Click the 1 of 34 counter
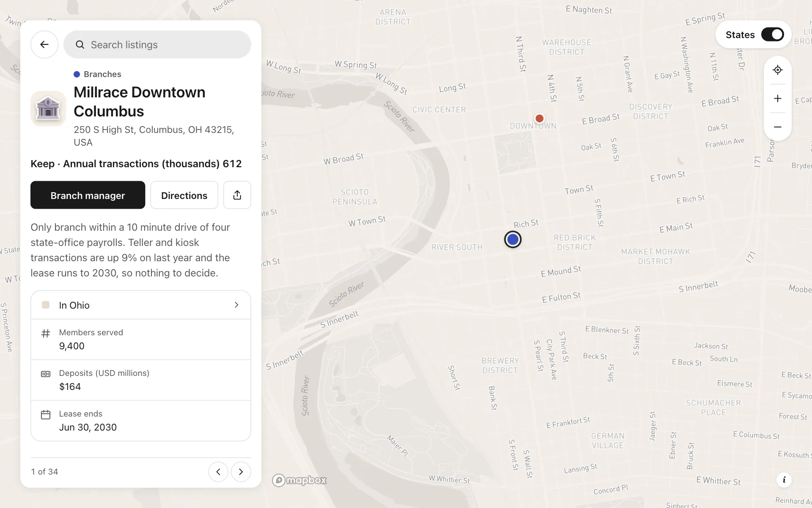 click(44, 472)
